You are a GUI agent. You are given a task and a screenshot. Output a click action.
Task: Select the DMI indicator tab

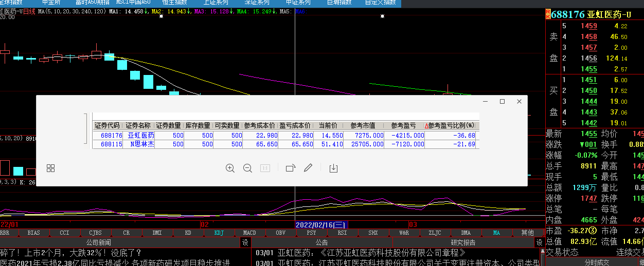(x=157, y=233)
